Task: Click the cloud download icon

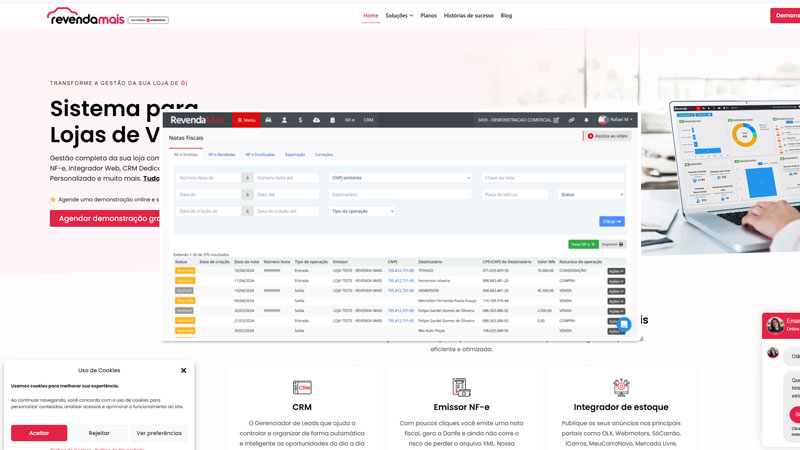Action: coord(316,120)
